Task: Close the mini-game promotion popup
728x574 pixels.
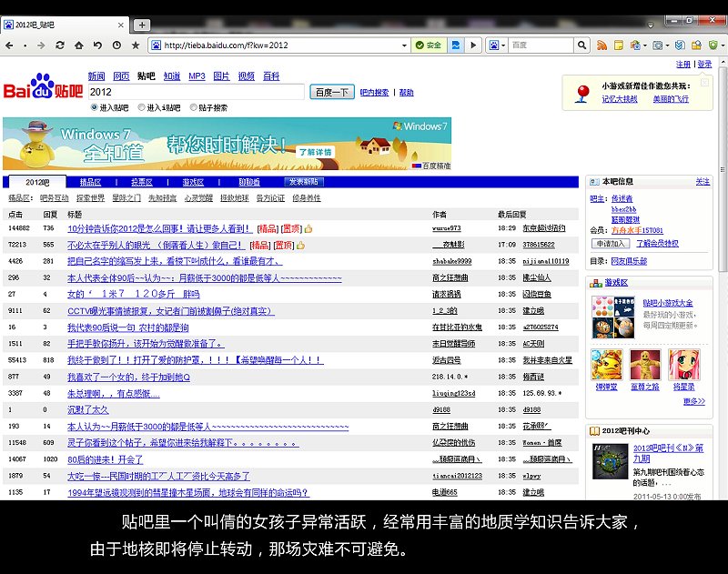Action: coord(703,82)
